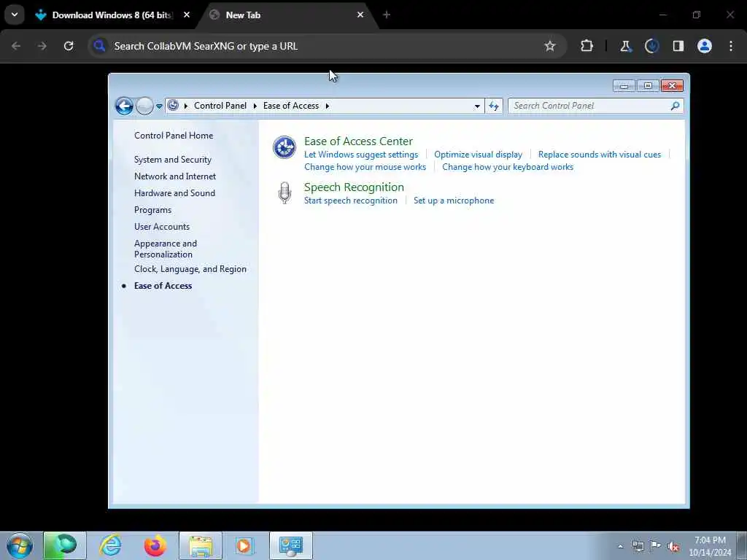Go back with Control Panel back arrow
The width and height of the screenshot is (747, 560).
click(x=124, y=106)
